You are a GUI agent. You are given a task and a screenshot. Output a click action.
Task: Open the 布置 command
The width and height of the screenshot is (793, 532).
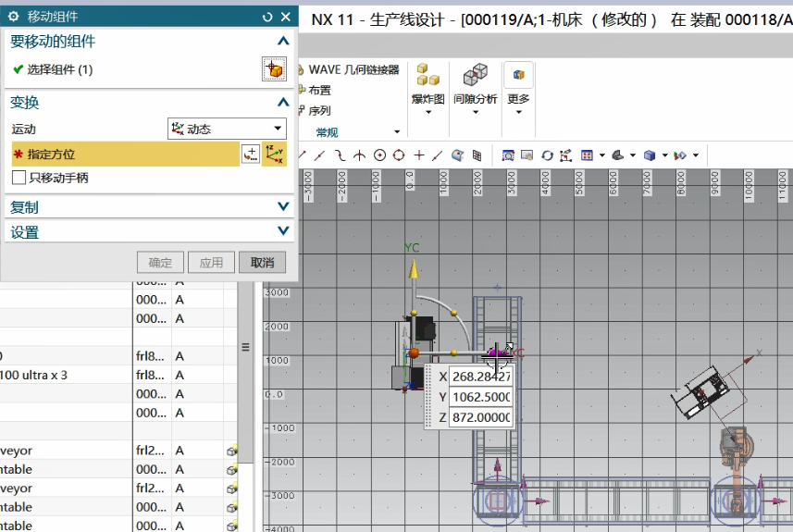click(x=316, y=91)
